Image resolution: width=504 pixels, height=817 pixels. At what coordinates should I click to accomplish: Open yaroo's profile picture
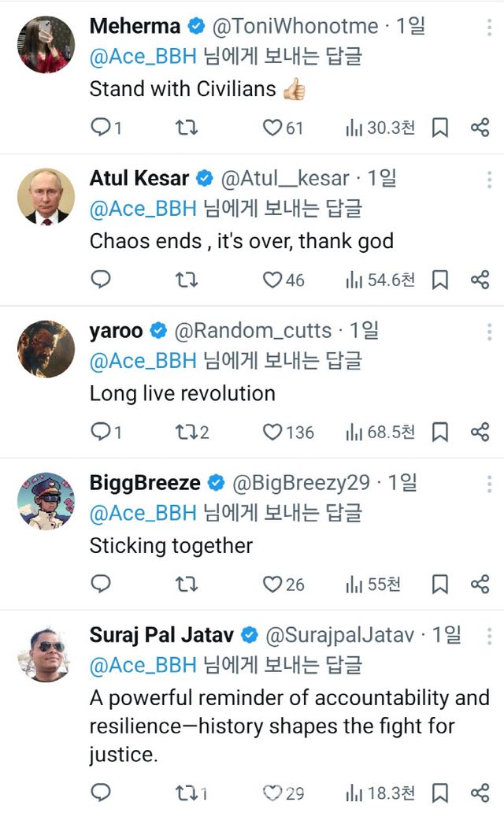click(x=46, y=348)
